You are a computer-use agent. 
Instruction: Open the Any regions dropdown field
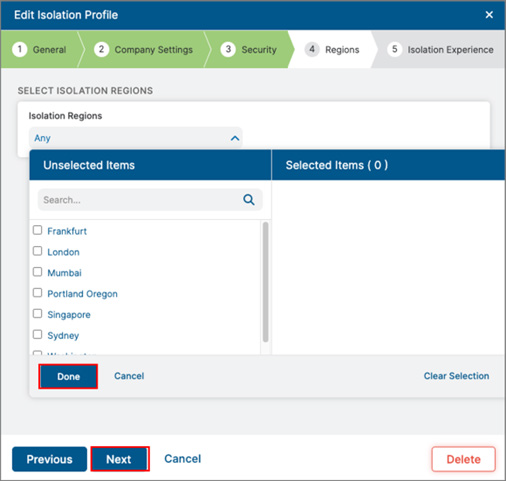pyautogui.click(x=136, y=138)
